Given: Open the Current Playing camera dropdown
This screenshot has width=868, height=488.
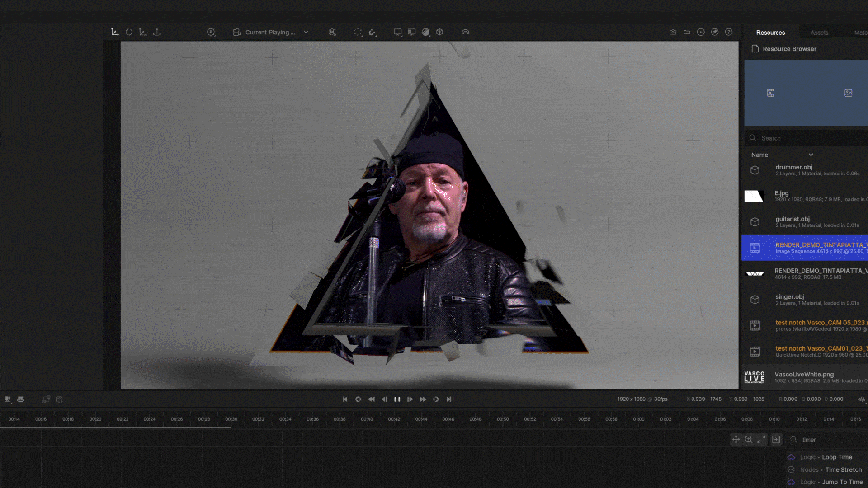Looking at the screenshot, I should (x=271, y=32).
